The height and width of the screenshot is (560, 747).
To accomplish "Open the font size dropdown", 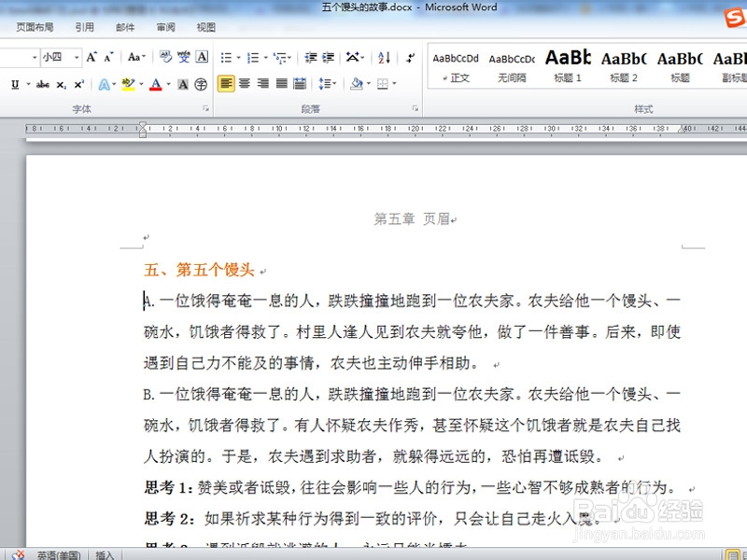I will click(x=76, y=56).
